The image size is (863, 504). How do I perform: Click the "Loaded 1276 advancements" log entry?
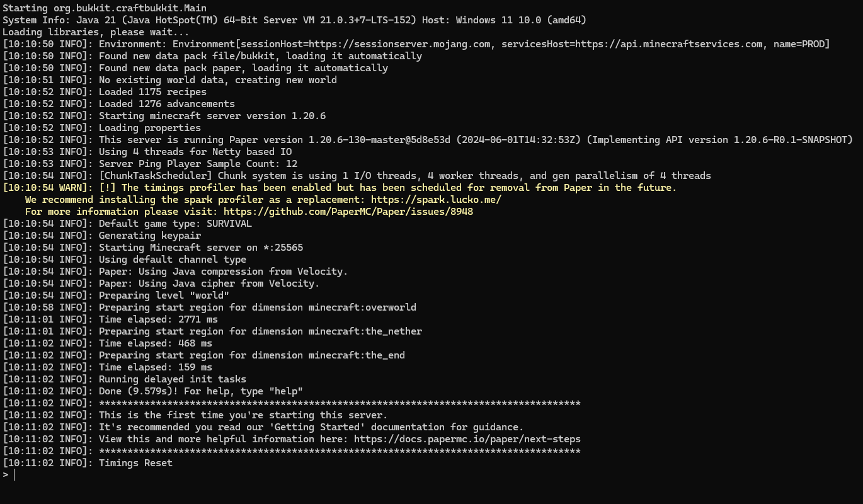point(166,104)
